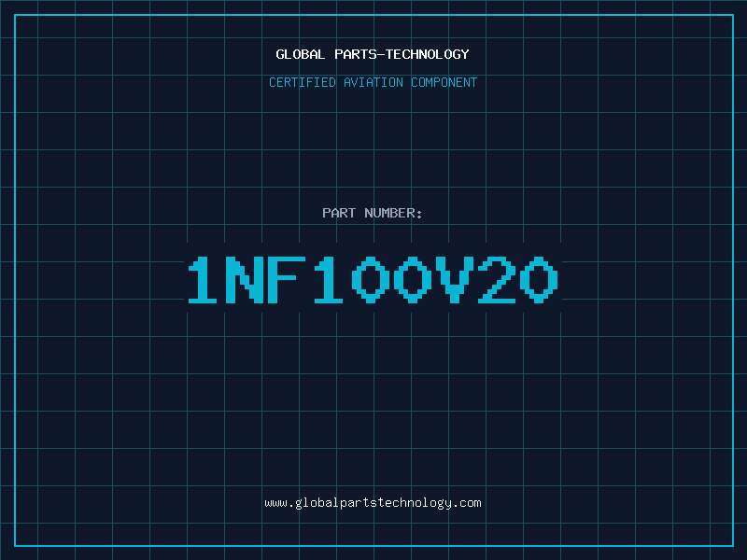Select the word COMPONENT in the subtitle
The height and width of the screenshot is (560, 747).
tap(444, 83)
